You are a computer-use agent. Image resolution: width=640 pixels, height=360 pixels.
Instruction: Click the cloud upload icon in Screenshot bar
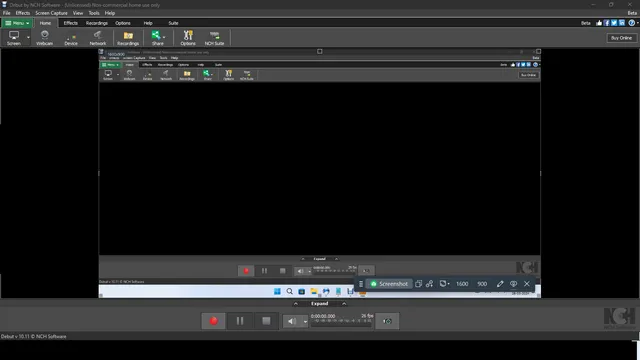click(x=513, y=284)
